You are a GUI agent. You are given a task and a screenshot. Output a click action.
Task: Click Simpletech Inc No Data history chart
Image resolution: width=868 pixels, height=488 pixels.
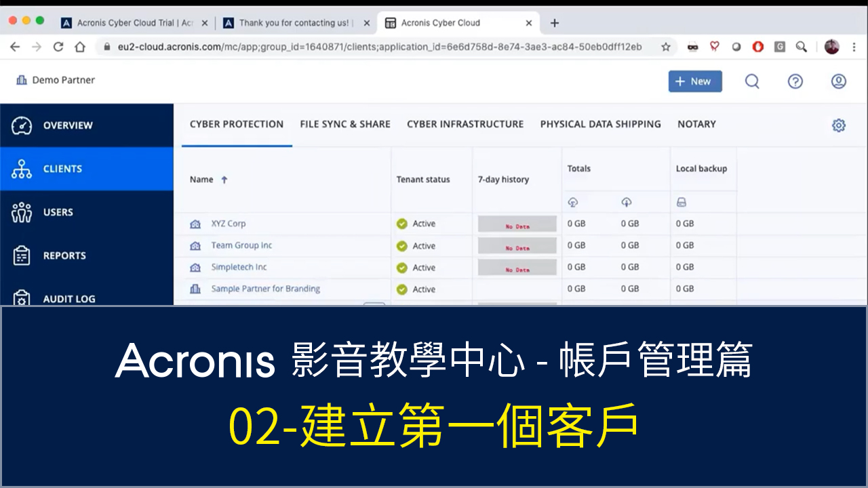click(x=517, y=268)
